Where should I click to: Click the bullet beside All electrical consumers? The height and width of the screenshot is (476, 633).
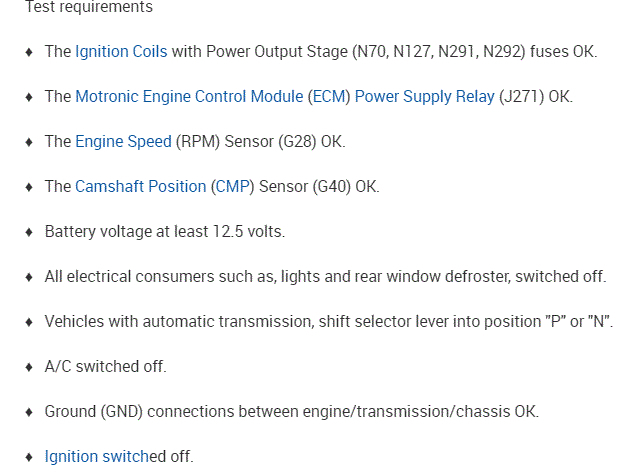click(29, 277)
